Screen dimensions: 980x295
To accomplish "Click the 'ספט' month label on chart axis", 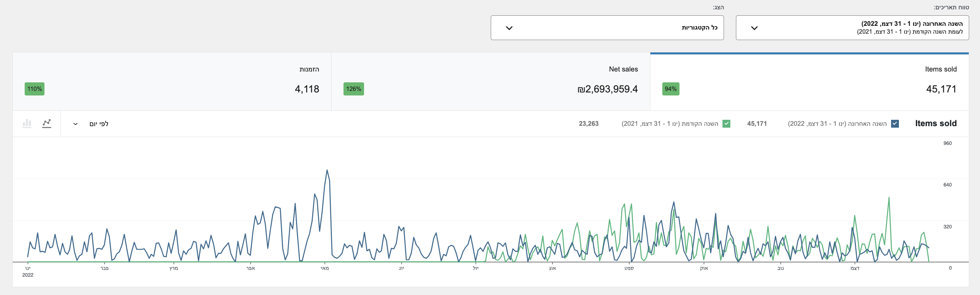I will point(629,268).
